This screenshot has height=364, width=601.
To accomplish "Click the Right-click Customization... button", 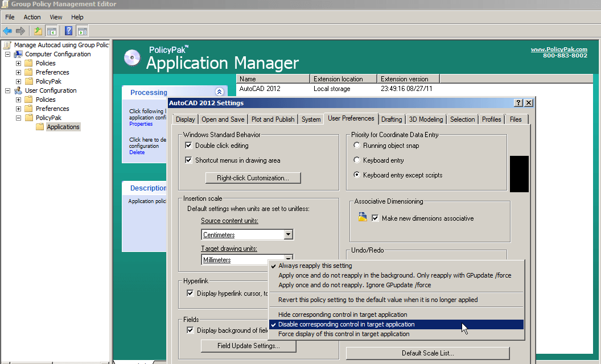I will (253, 178).
